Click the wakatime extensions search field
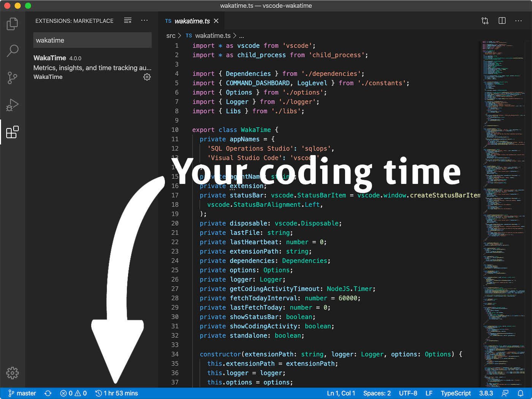Viewport: 532px width, 399px height. click(x=92, y=40)
